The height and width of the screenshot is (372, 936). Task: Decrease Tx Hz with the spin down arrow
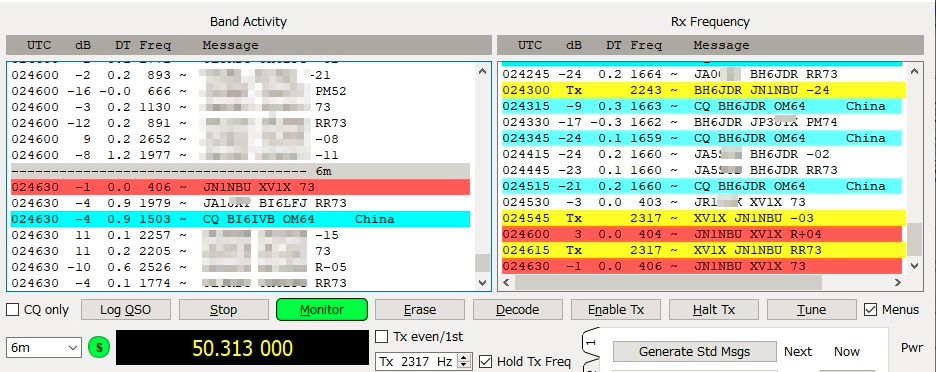(x=465, y=365)
